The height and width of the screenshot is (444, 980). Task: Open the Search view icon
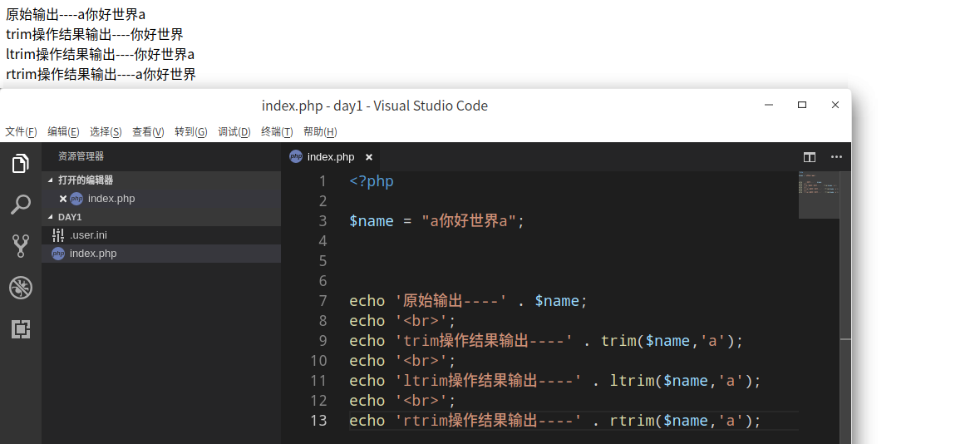pos(21,205)
